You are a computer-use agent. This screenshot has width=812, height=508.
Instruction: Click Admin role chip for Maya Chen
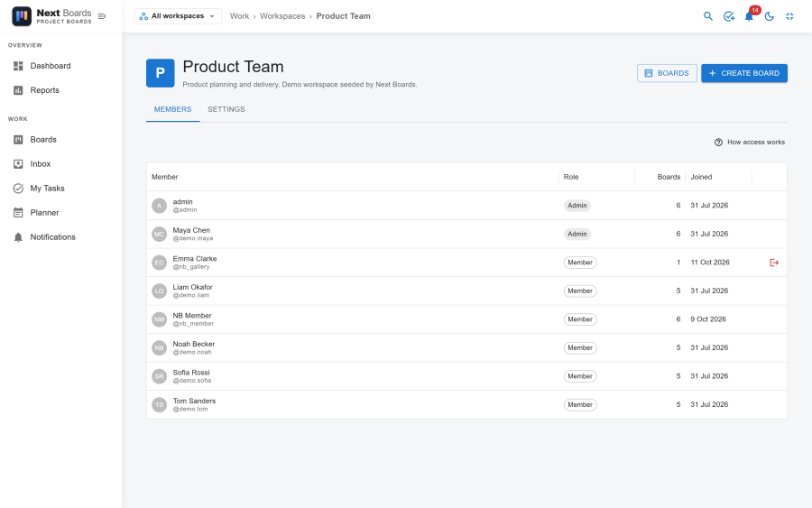point(577,234)
